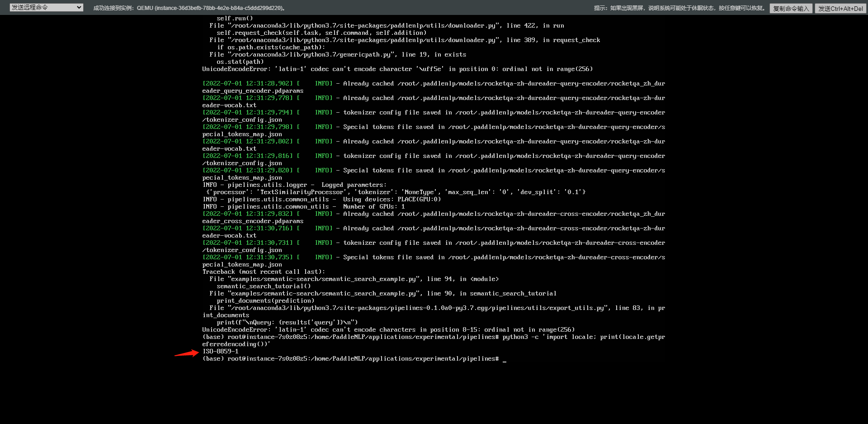Click the ISO-8859-1 output line
The width and height of the screenshot is (868, 424).
coord(221,352)
